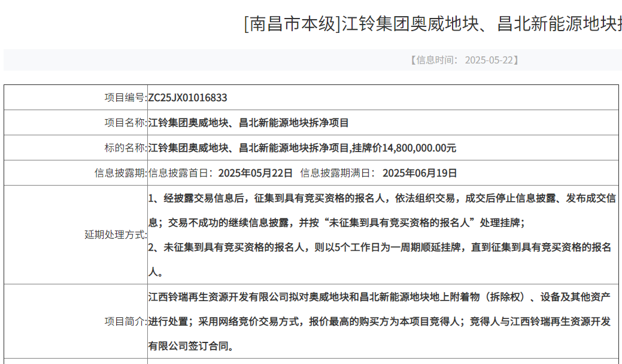Image resolution: width=622 pixels, height=364 pixels.
Task: Click the line starting 进行处置；采用网络竞价交易方式
Action: [x=379, y=321]
